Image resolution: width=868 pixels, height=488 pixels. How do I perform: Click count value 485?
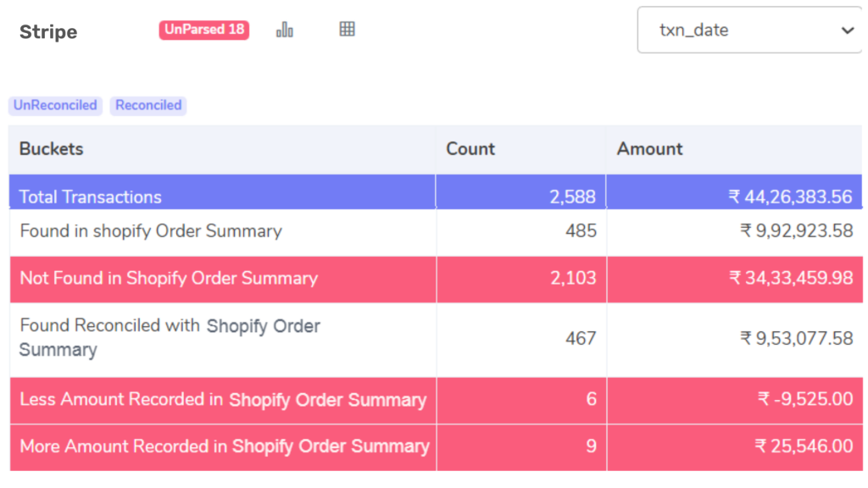[x=581, y=230]
